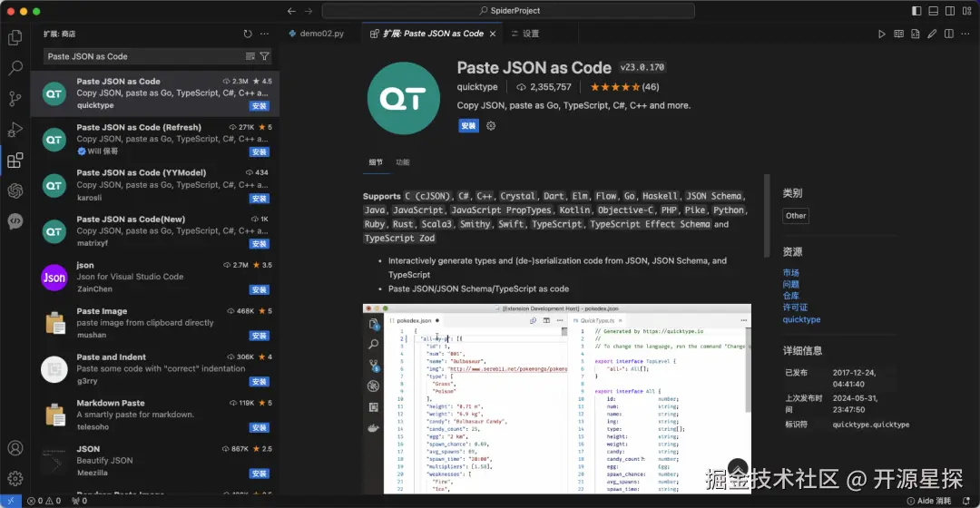Screen dimensions: 980x508
Task: Toggle bottom panel layout button
Action: [x=933, y=11]
